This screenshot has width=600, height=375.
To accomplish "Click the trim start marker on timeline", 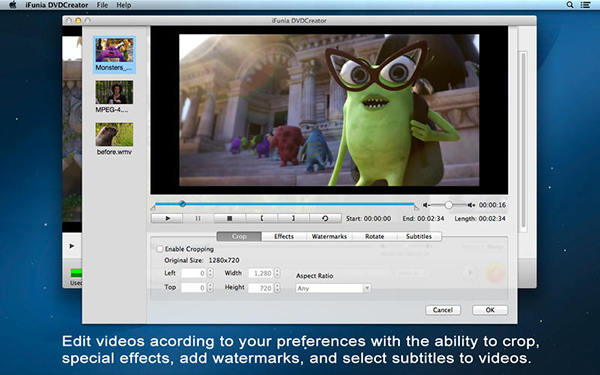I will click(153, 208).
